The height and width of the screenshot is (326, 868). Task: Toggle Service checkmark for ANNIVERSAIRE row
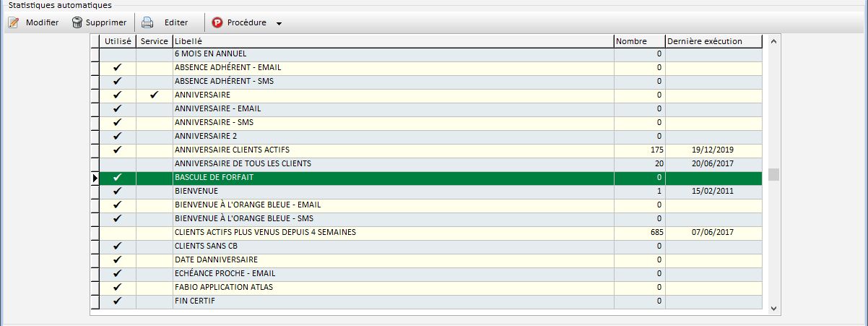click(x=154, y=95)
